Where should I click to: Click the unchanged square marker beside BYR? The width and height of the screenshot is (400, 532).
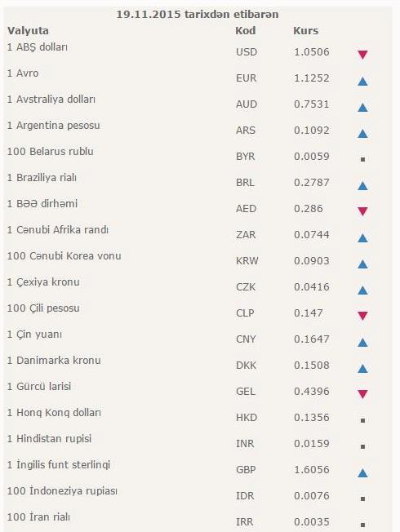pos(362,159)
